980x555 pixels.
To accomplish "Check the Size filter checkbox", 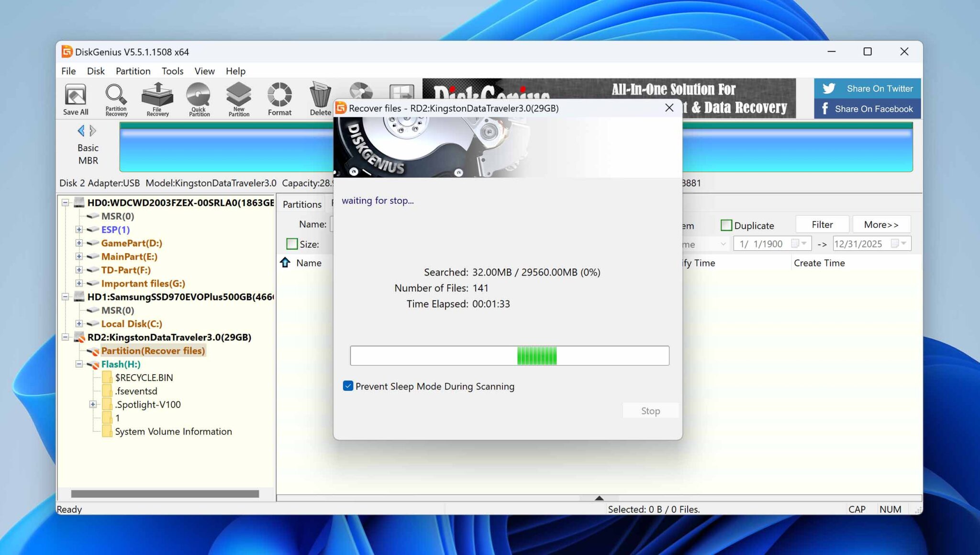I will coord(292,244).
